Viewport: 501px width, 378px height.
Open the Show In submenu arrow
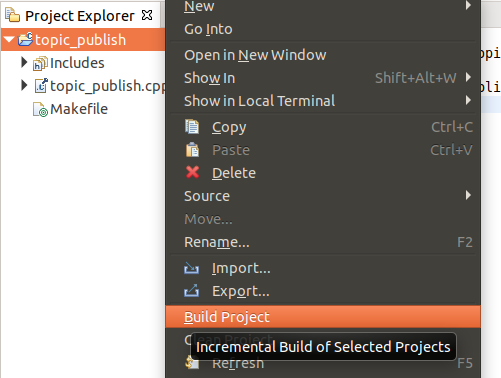coord(468,77)
